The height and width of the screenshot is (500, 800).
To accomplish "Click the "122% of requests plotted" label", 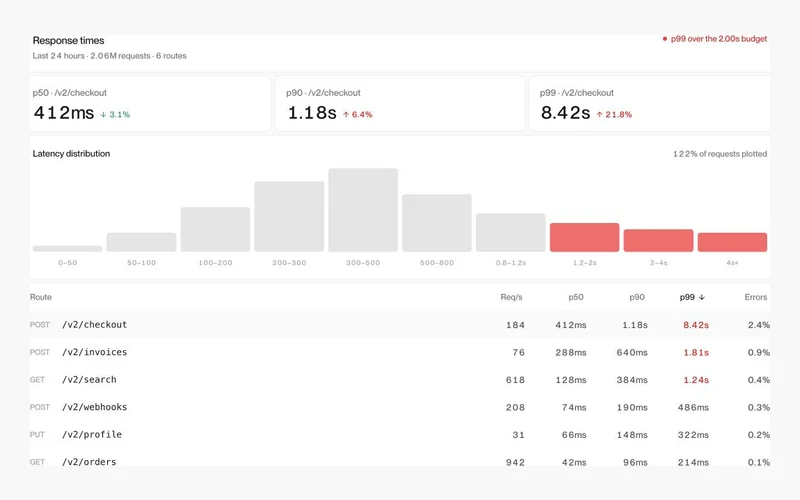I will pyautogui.click(x=720, y=154).
